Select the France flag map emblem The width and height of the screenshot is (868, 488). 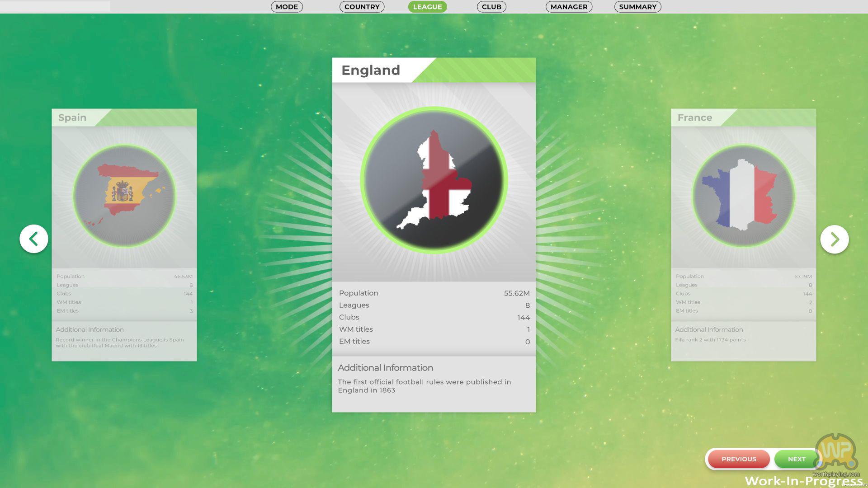click(x=743, y=196)
